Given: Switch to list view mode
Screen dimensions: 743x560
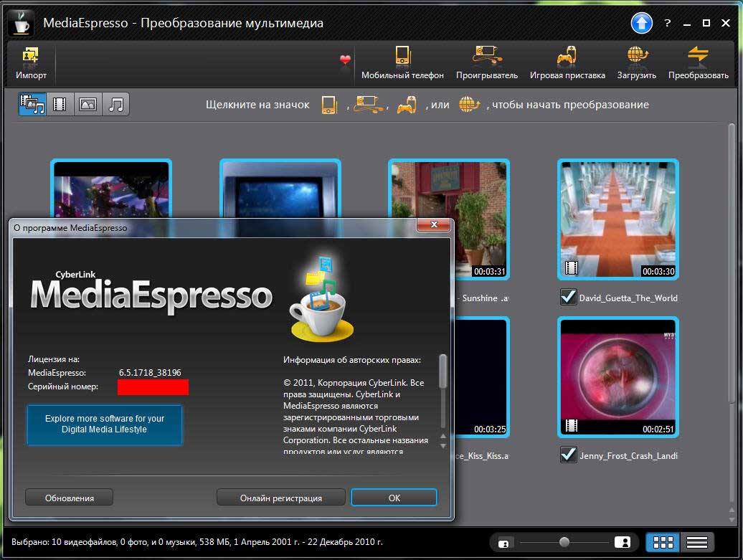Looking at the screenshot, I should click(697, 542).
